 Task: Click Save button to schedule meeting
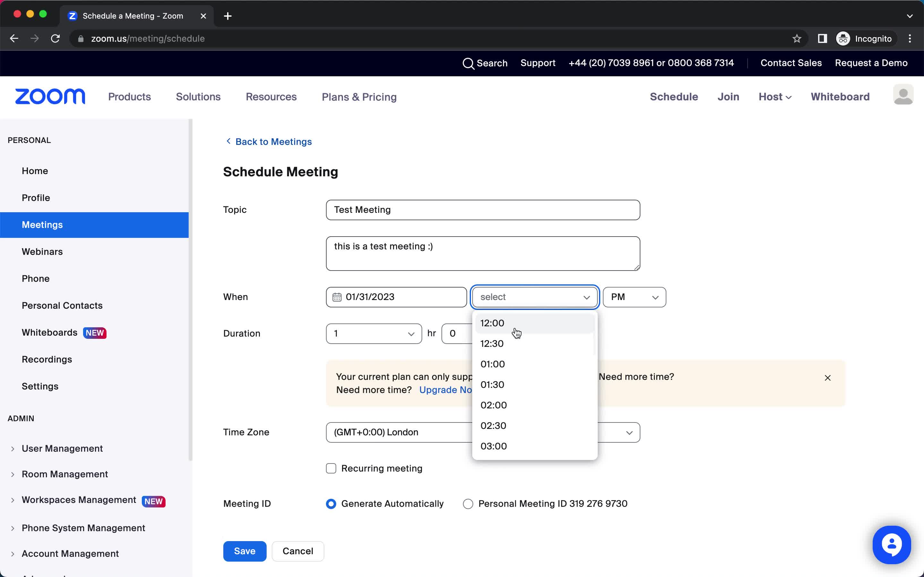[244, 550]
